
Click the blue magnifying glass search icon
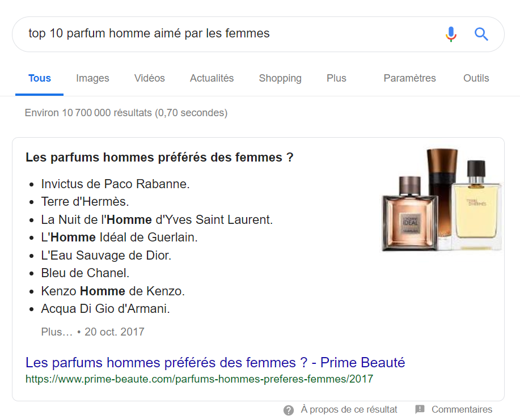pos(481,34)
